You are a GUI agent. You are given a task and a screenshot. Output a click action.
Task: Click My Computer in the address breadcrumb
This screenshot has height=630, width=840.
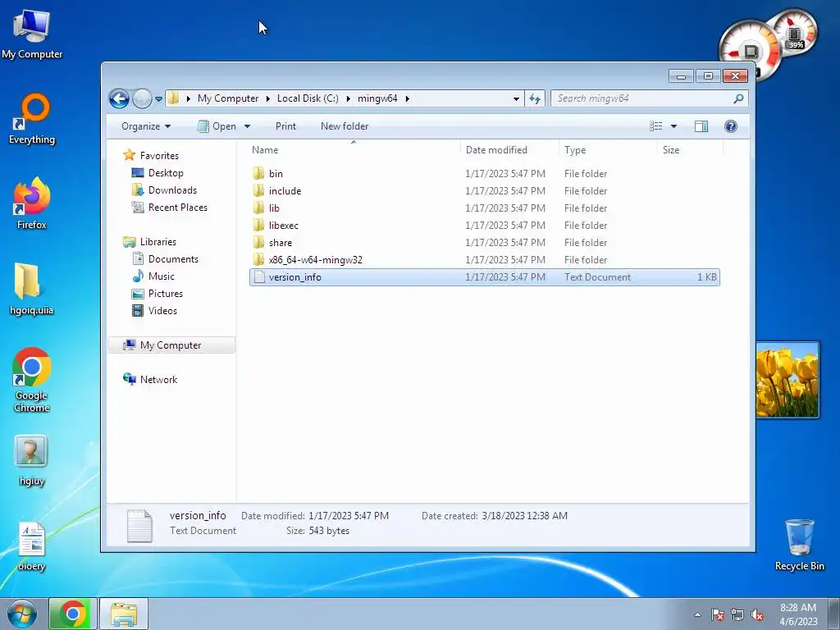click(x=228, y=98)
